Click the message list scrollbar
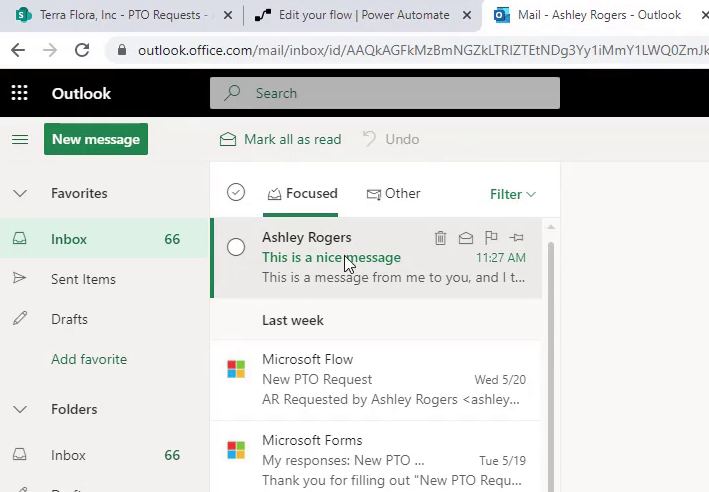The image size is (709, 492). point(551,366)
